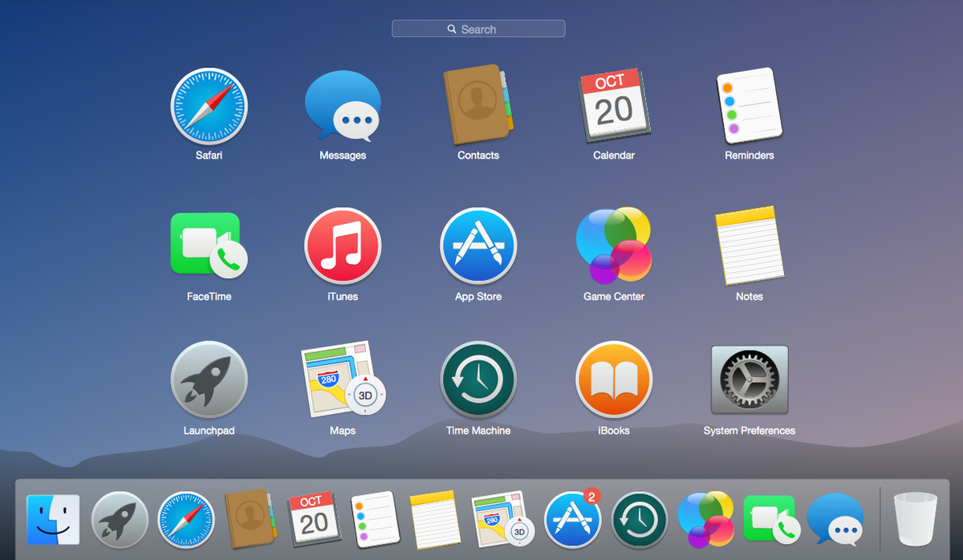
Task: Open the Contacts app
Action: coord(478,105)
